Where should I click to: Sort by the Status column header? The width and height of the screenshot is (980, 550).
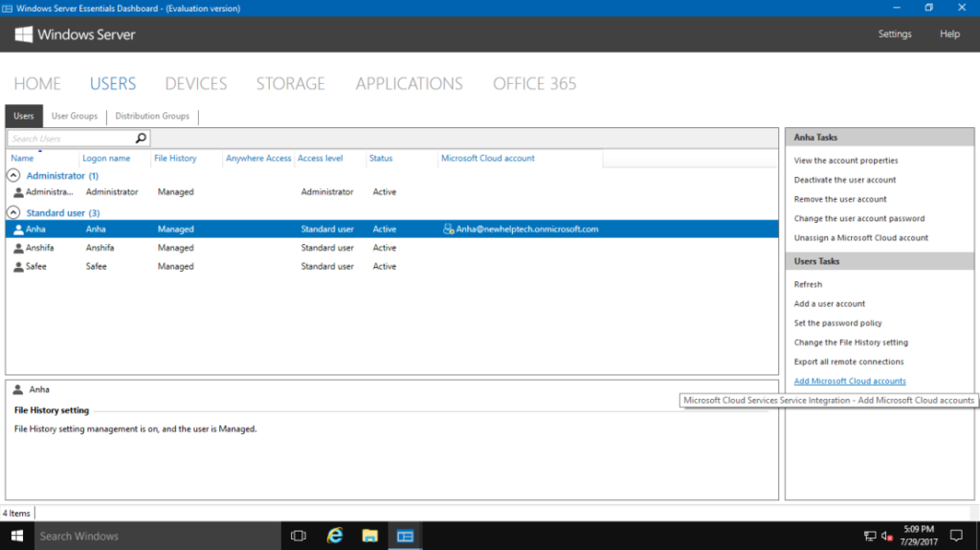[381, 158]
